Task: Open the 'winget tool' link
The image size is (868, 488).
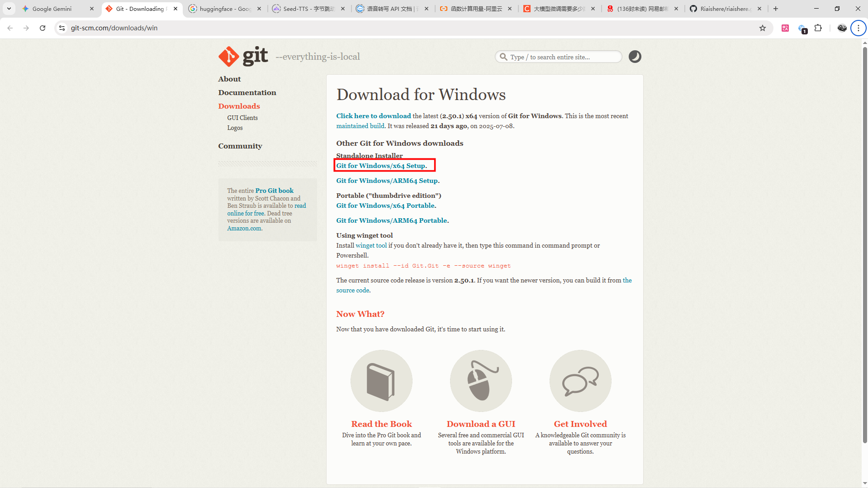Action: pyautogui.click(x=371, y=245)
